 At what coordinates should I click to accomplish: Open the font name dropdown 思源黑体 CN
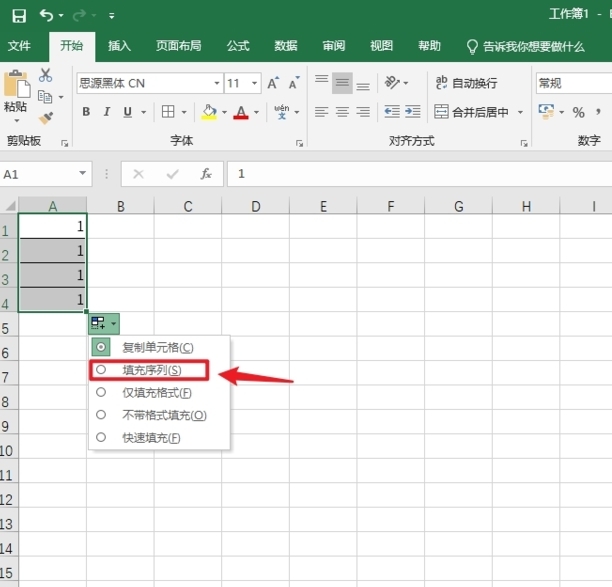(x=217, y=83)
